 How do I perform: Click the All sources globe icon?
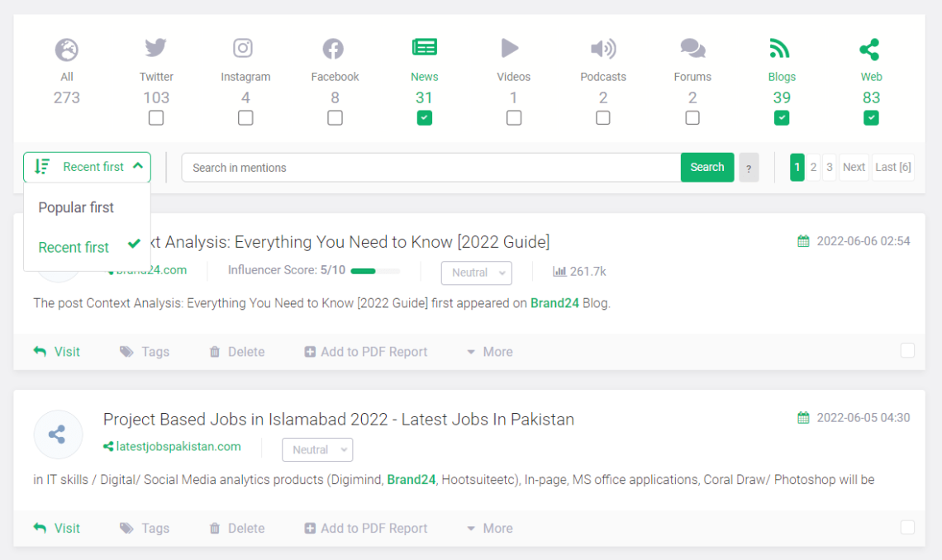(67, 50)
